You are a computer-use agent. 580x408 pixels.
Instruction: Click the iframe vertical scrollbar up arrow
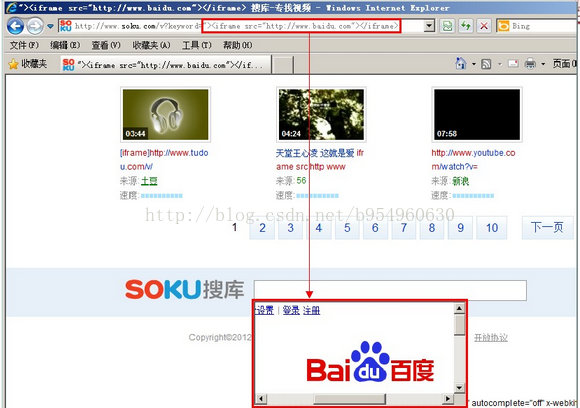(x=459, y=308)
